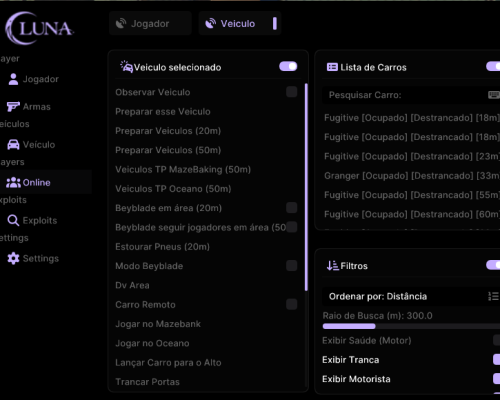Click Veiculos TP MazeBaking (50m)

pyautogui.click(x=183, y=169)
